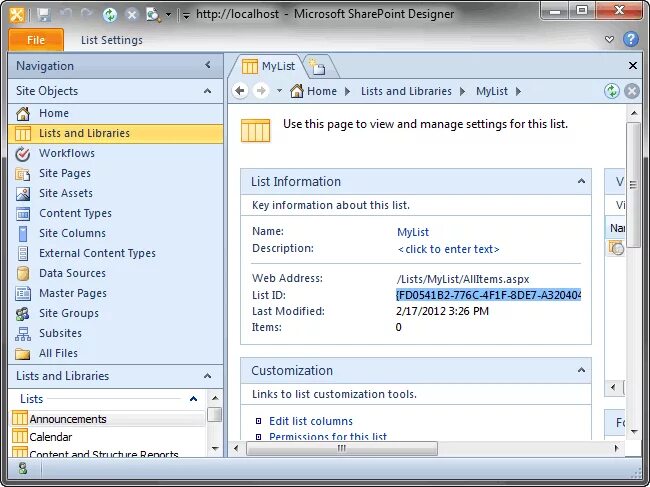Click the green Refresh icon in title bar
Viewport: 650px width, 487px height.
coord(110,15)
